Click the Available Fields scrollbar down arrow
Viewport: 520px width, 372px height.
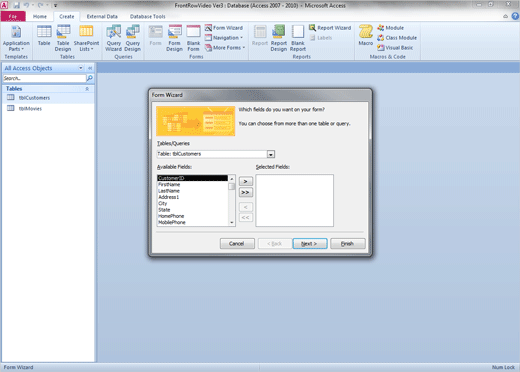click(x=232, y=223)
